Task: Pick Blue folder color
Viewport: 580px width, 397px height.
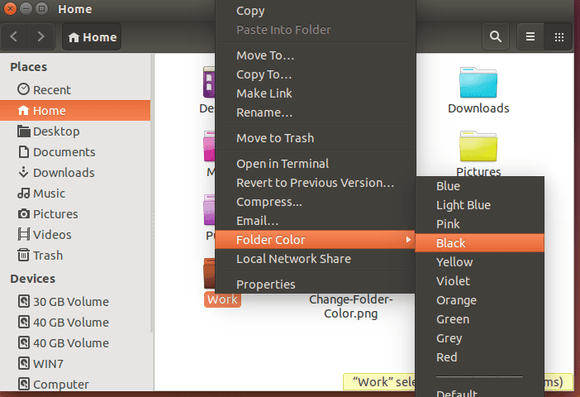Action: 480,186
